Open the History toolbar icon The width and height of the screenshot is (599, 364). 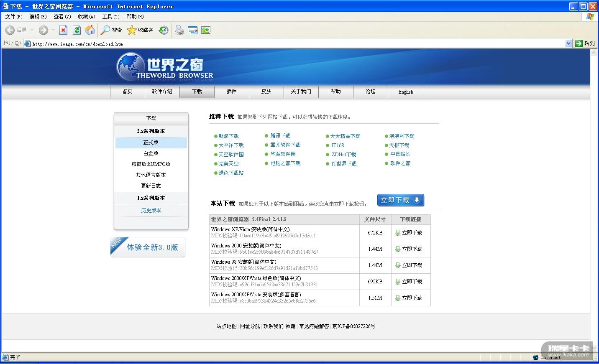(164, 30)
